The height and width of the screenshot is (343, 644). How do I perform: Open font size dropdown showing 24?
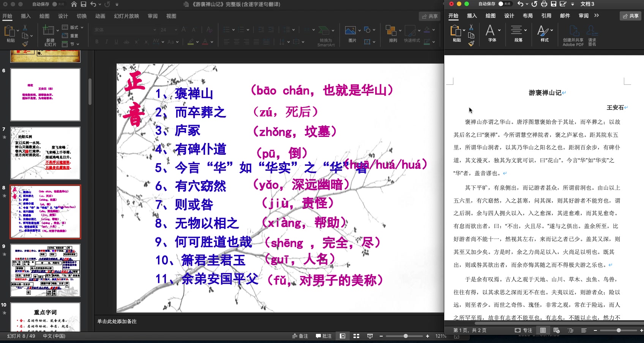click(x=168, y=30)
